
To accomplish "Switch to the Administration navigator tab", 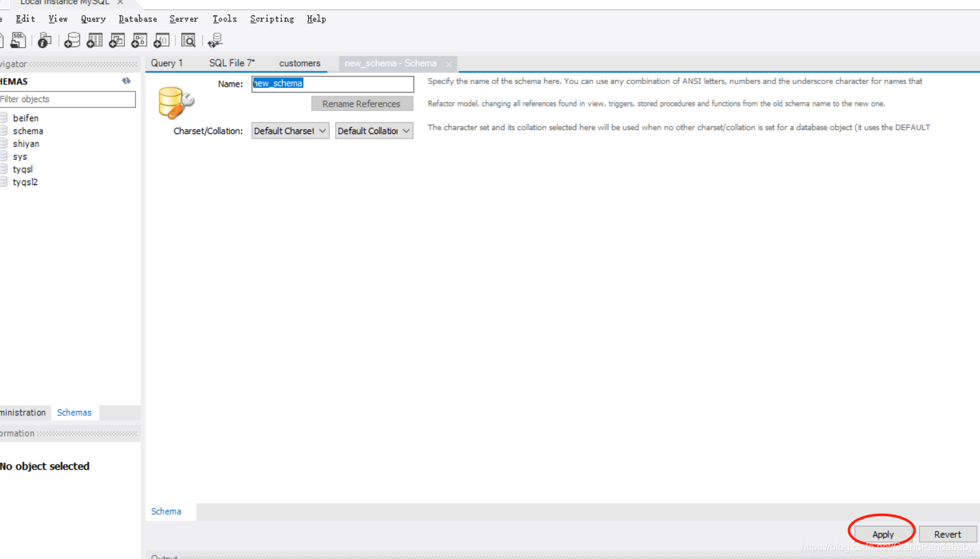I will (23, 412).
